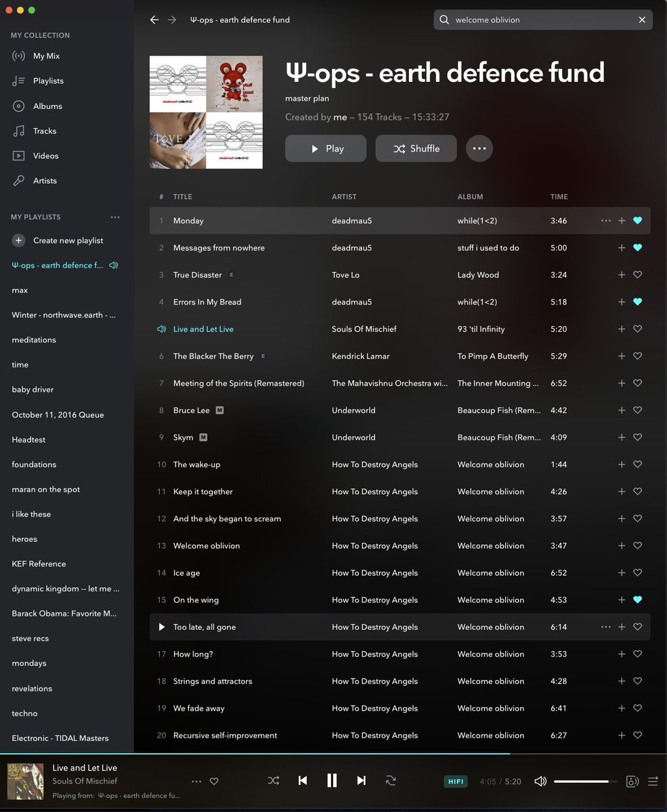Viewport: 667px width, 812px height.
Task: Click plus icon for Ice age
Action: (622, 572)
